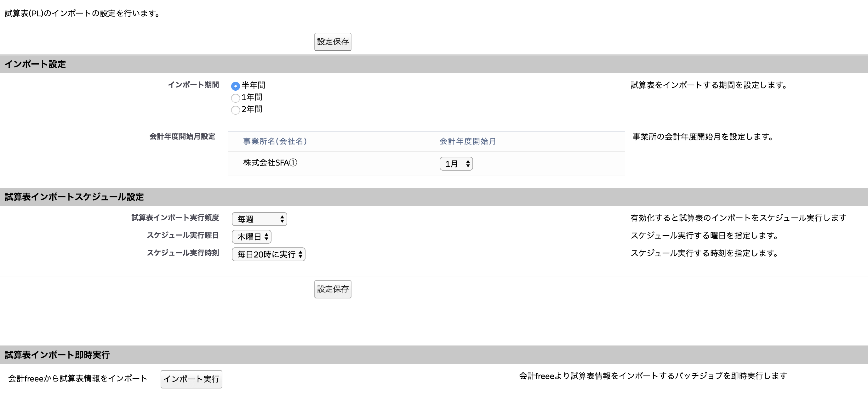Select the 半年間 radio button
The width and height of the screenshot is (868, 418).
click(235, 86)
